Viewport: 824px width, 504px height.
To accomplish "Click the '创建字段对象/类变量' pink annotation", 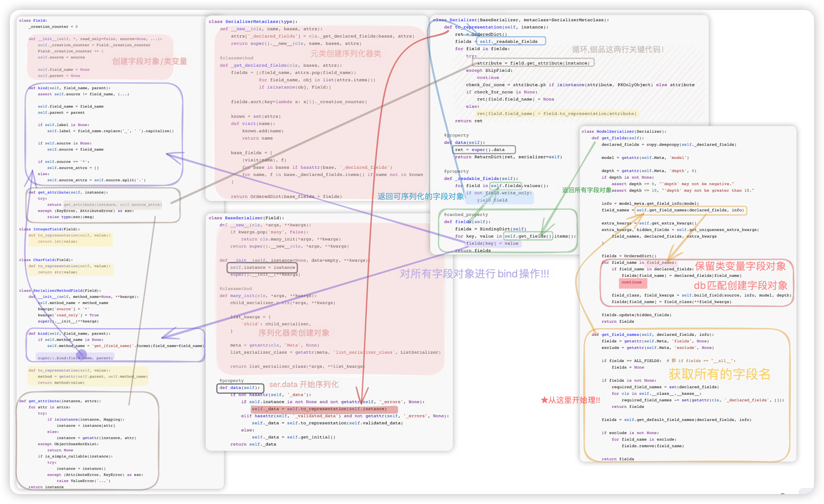I will pyautogui.click(x=149, y=61).
